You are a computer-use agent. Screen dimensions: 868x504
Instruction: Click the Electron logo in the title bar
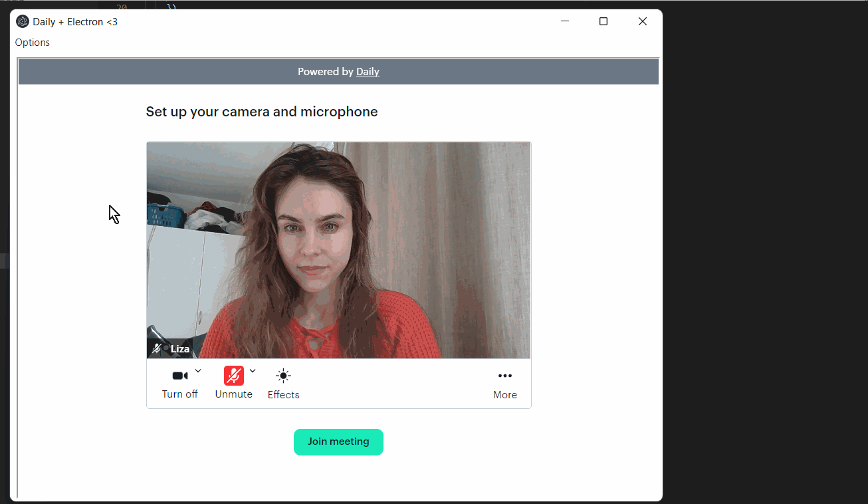(x=22, y=21)
